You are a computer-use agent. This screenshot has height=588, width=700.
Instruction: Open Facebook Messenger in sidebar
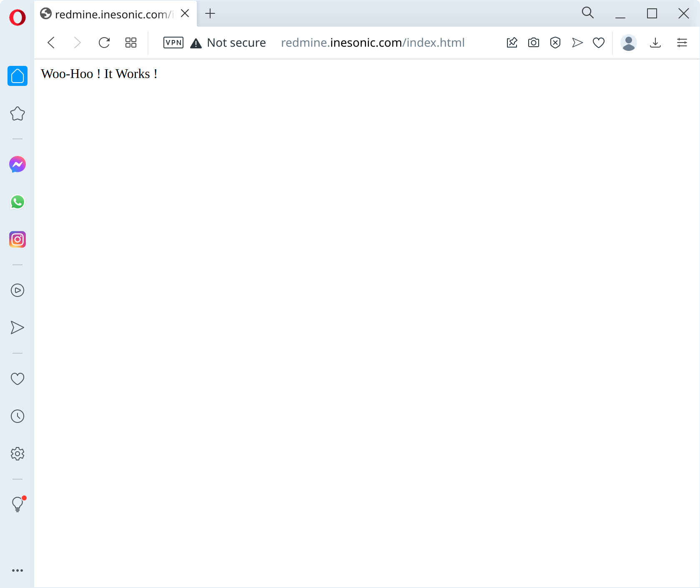[18, 164]
